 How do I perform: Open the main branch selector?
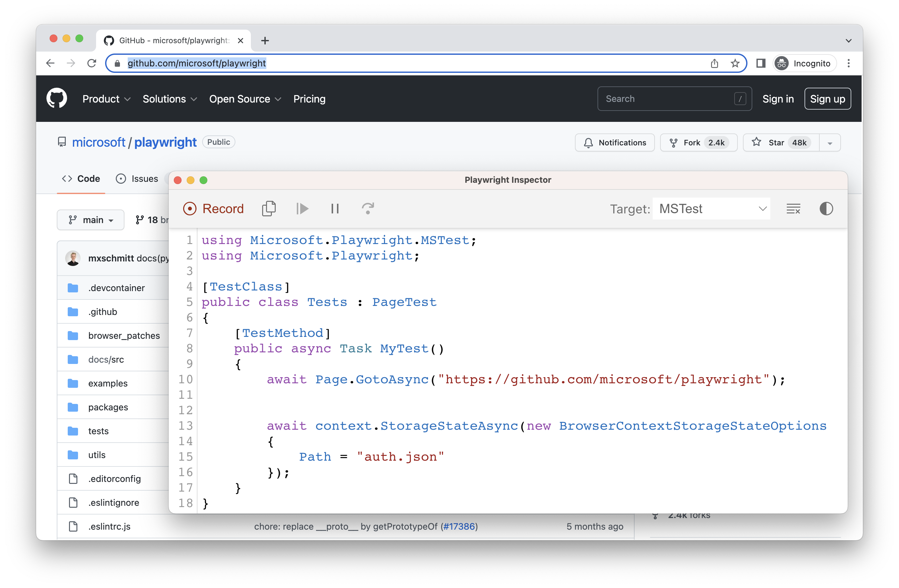pos(90,220)
